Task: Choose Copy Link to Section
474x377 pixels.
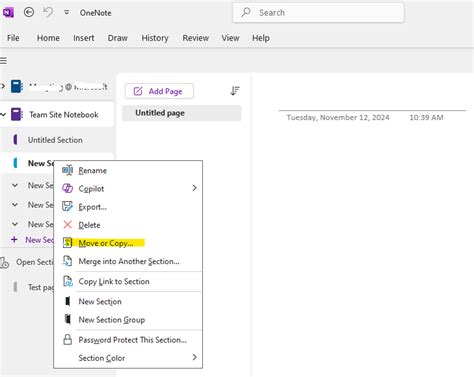Action: (x=128, y=281)
